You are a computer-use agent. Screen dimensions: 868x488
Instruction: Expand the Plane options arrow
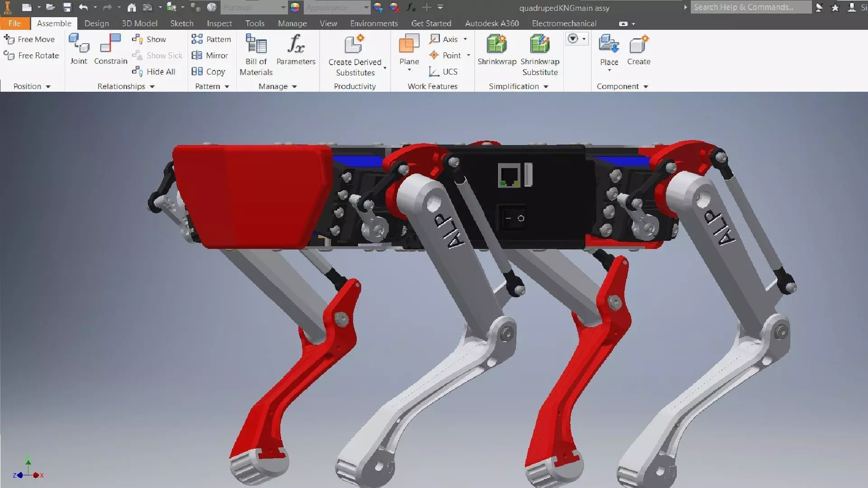409,70
